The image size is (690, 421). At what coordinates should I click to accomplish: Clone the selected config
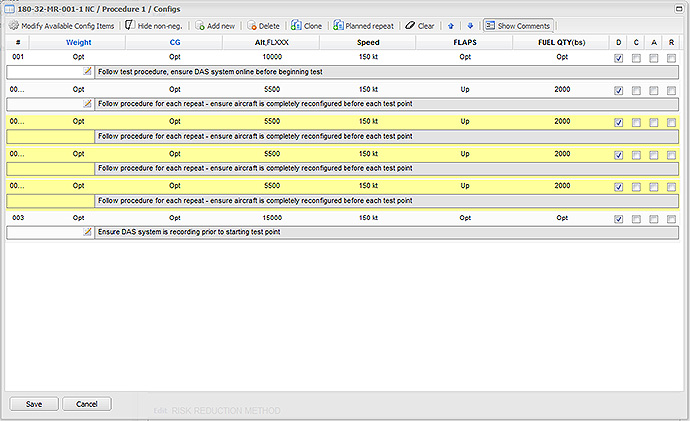[x=306, y=26]
